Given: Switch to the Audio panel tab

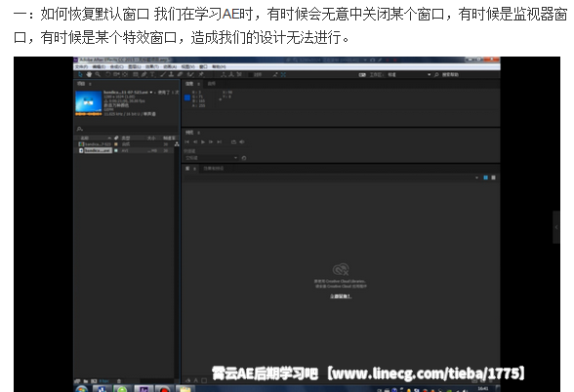Looking at the screenshot, I should [212, 84].
